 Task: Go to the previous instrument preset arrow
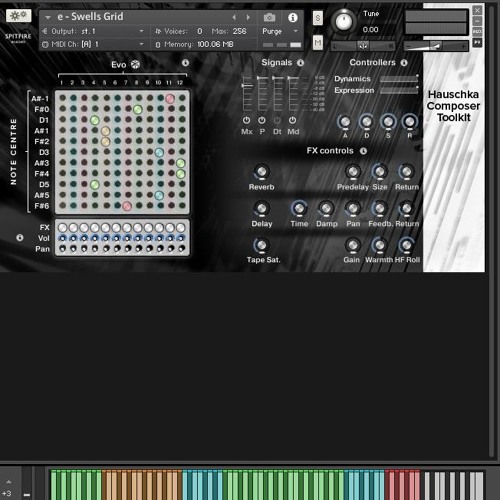tap(234, 17)
